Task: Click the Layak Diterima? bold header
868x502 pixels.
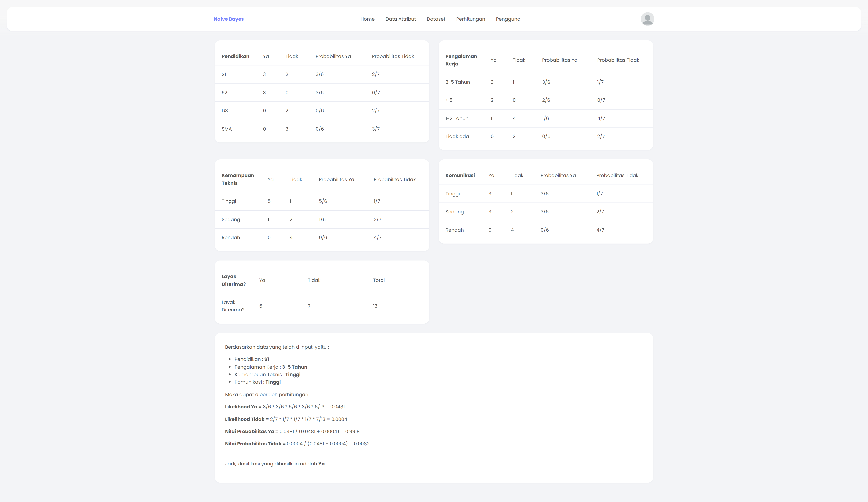Action: [x=234, y=281]
